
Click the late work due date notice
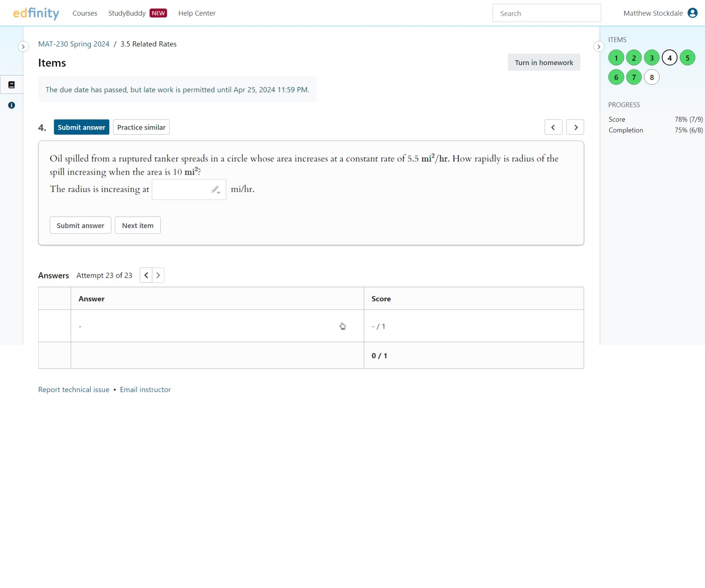(x=178, y=90)
